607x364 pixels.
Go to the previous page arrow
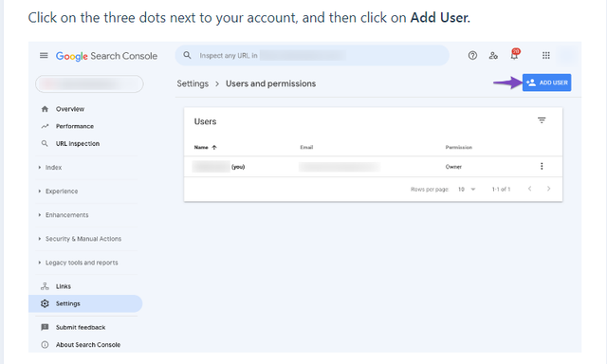(529, 189)
